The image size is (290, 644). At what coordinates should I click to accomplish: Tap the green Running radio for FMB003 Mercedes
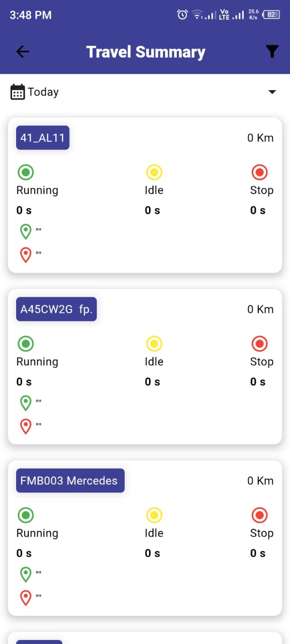coord(26,515)
